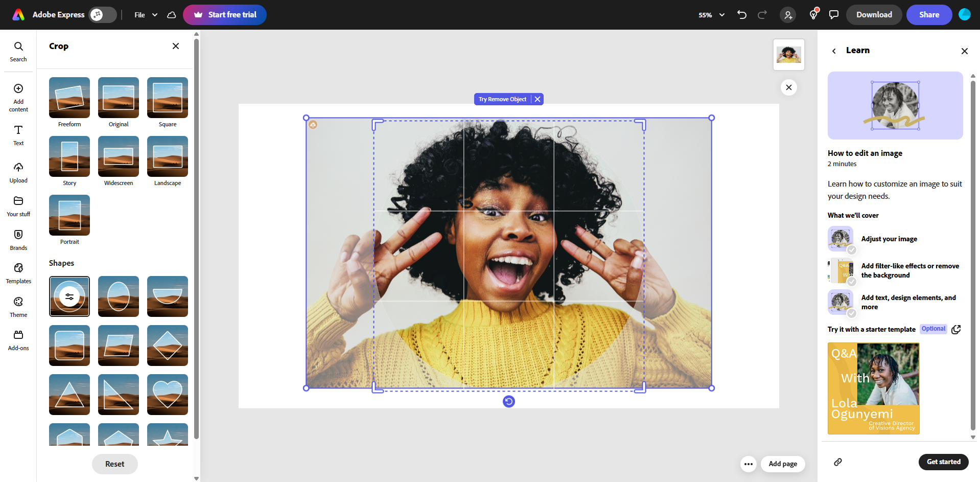Select the Text tool in the sidebar
The image size is (980, 482).
18,135
